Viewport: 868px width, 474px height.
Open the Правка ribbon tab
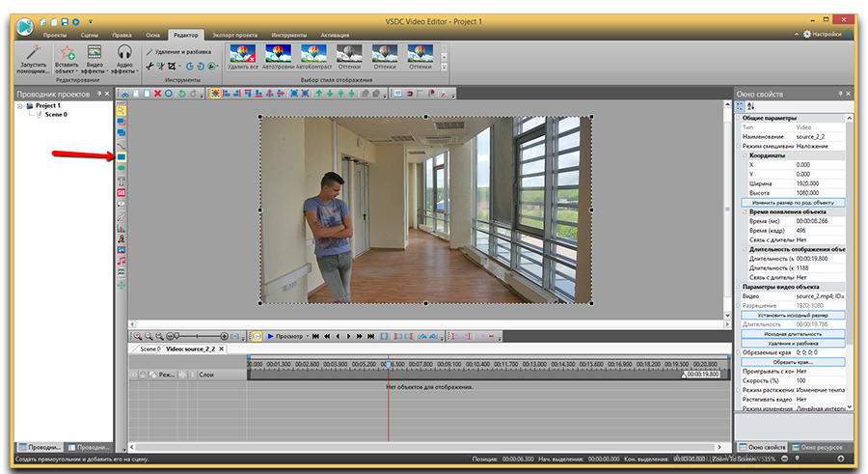(122, 35)
